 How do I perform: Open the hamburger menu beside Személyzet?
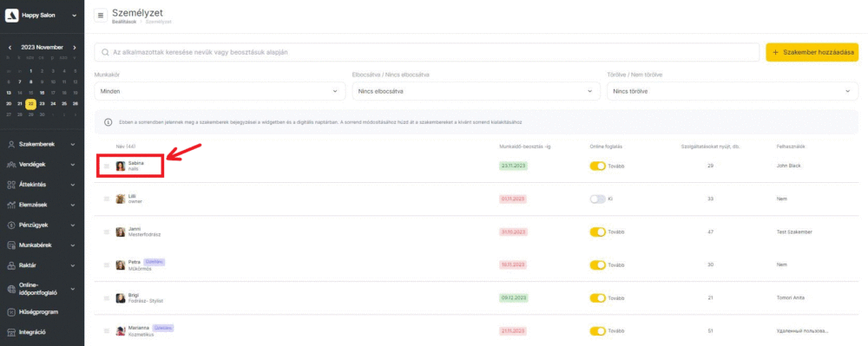tap(100, 16)
